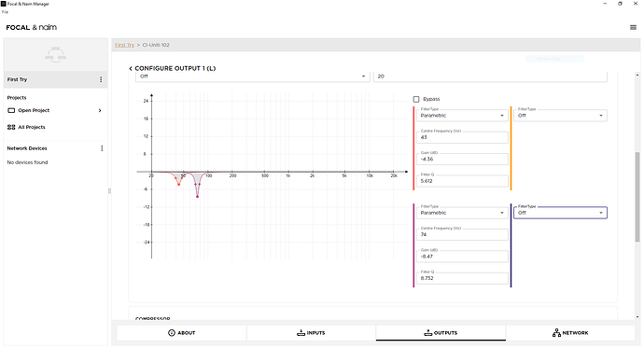Edit Centre Frequency field showing 43

462,137
